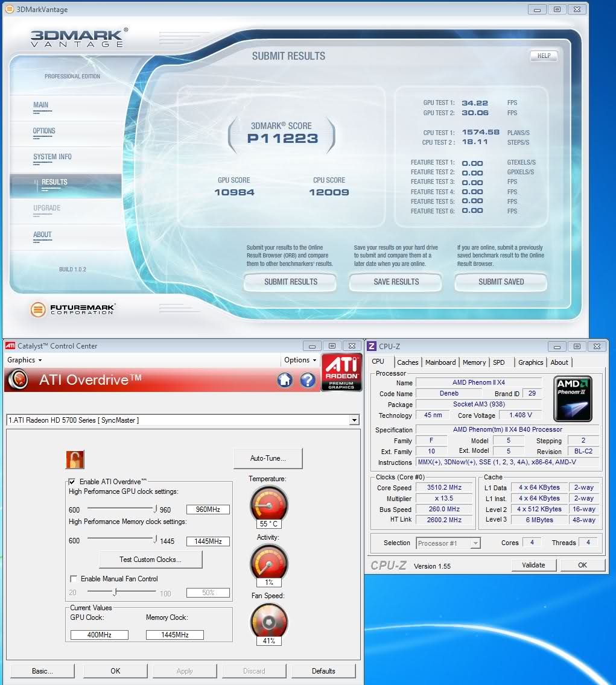The height and width of the screenshot is (685, 616).
Task: Minimize the CPU-Z window
Action: (x=557, y=347)
